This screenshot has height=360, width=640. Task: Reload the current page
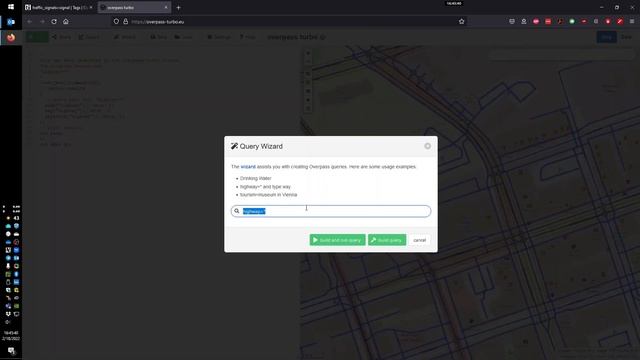pos(54,22)
